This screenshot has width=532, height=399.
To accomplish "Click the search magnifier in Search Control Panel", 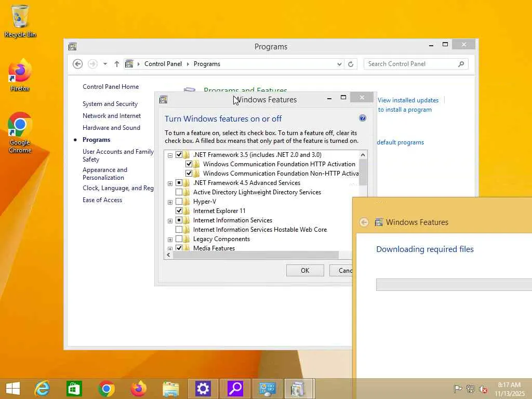I will [461, 64].
